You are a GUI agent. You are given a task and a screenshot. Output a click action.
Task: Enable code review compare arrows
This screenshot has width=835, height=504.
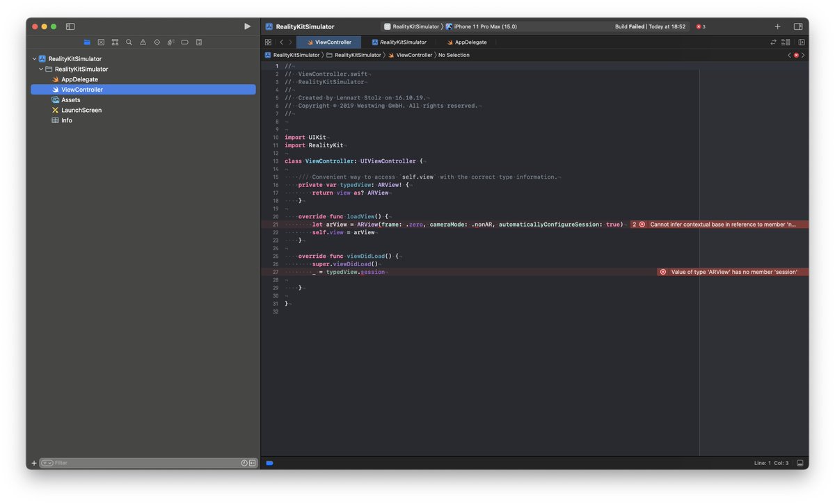pos(773,42)
